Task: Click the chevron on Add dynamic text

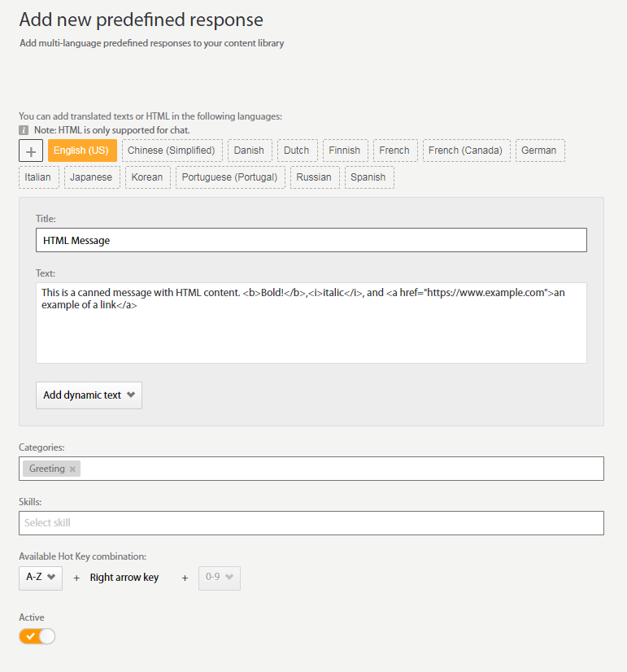Action: pyautogui.click(x=130, y=395)
